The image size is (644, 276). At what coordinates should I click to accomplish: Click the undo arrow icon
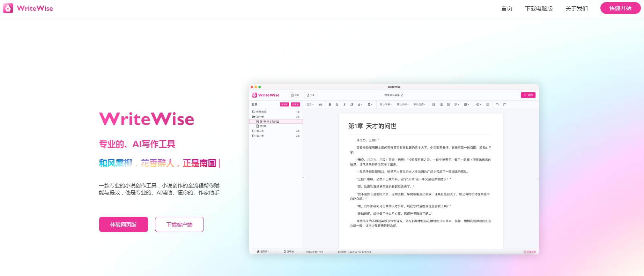pos(497,105)
